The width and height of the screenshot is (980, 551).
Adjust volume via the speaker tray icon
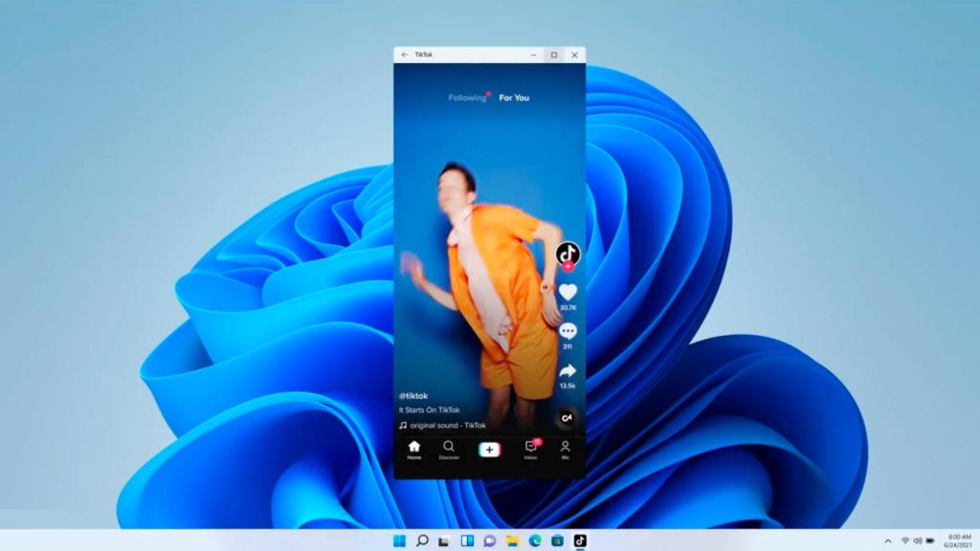918,540
